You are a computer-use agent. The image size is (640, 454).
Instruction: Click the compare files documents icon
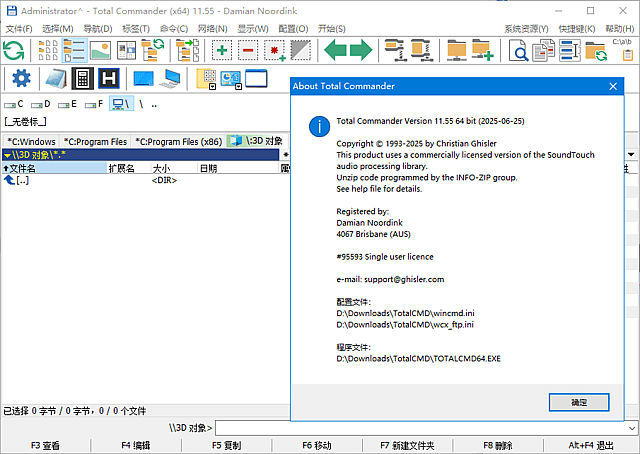pos(543,51)
